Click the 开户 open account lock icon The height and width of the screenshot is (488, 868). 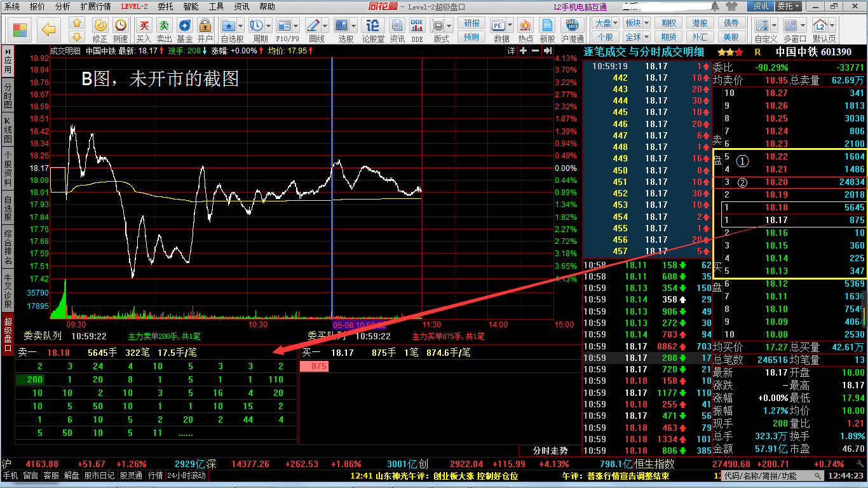coord(205,25)
